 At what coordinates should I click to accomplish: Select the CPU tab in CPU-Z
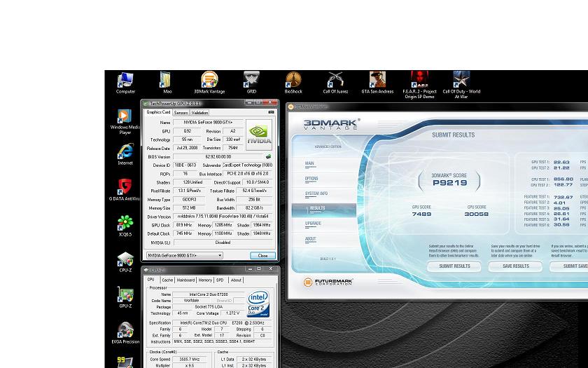coord(151,280)
